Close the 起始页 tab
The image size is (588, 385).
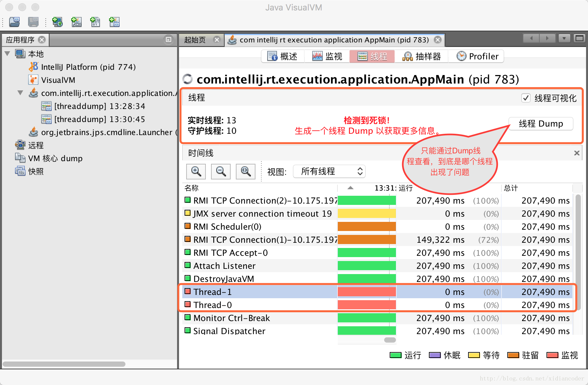[x=217, y=39]
